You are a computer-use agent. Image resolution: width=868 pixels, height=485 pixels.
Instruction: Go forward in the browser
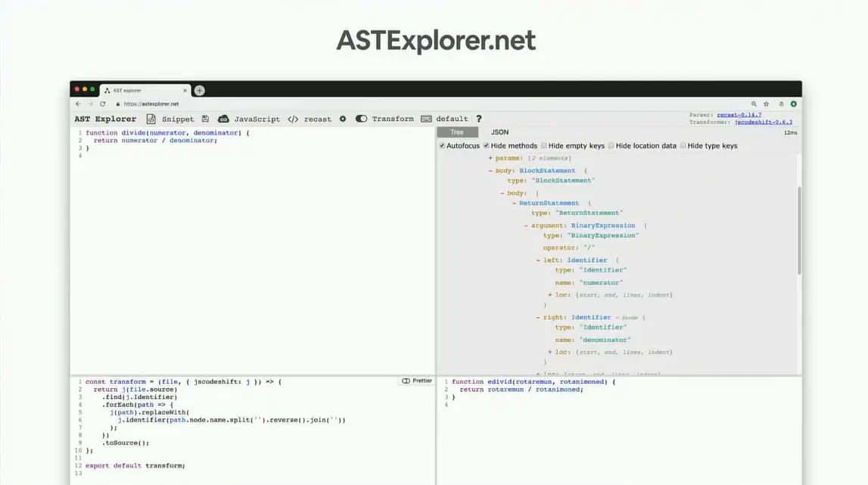click(90, 104)
